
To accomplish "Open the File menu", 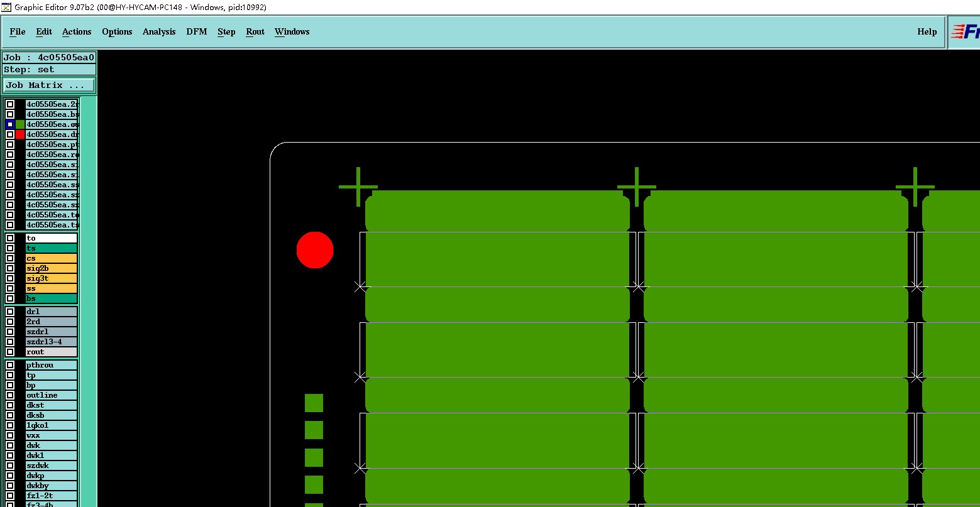I will [18, 31].
